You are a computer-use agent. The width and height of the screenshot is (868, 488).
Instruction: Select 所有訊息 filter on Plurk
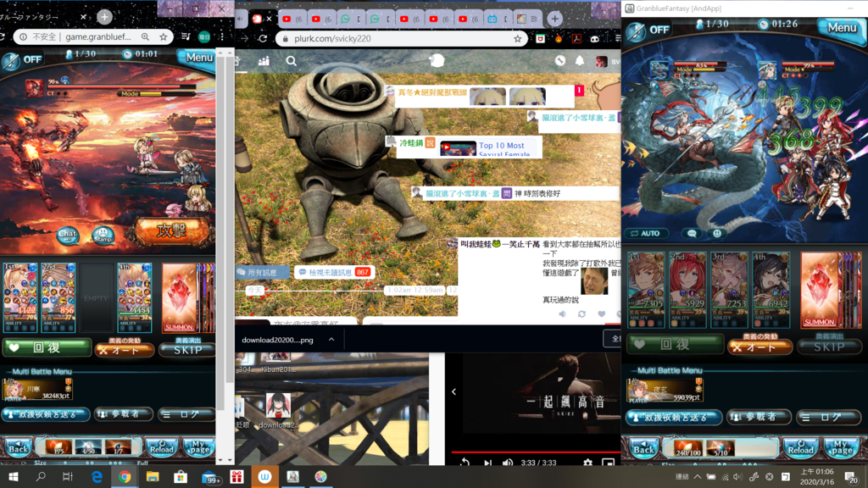pyautogui.click(x=263, y=272)
